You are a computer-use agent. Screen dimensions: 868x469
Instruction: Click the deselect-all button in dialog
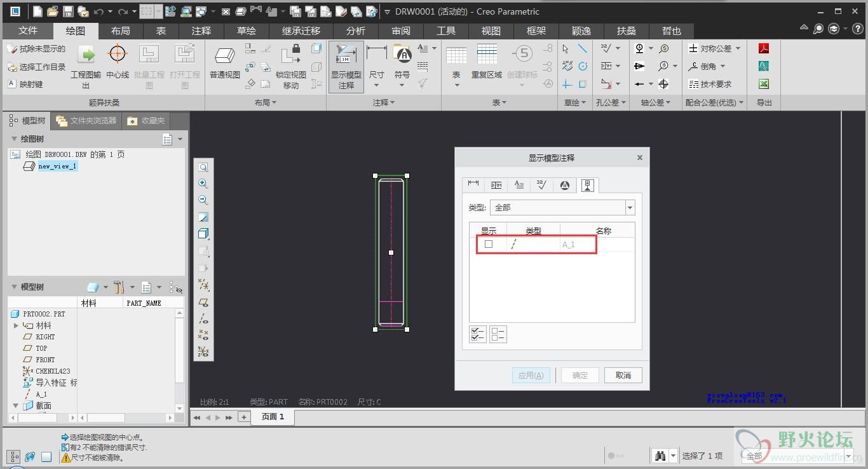498,334
